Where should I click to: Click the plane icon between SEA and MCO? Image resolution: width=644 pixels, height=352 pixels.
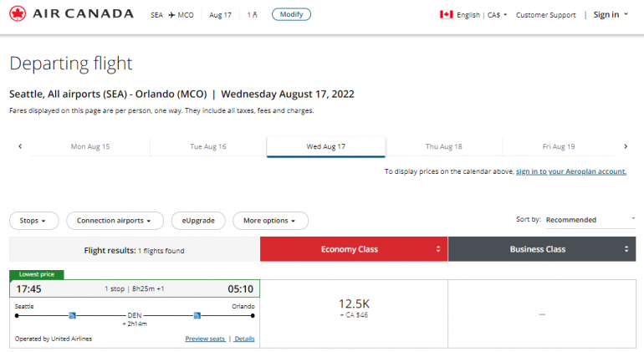click(171, 15)
